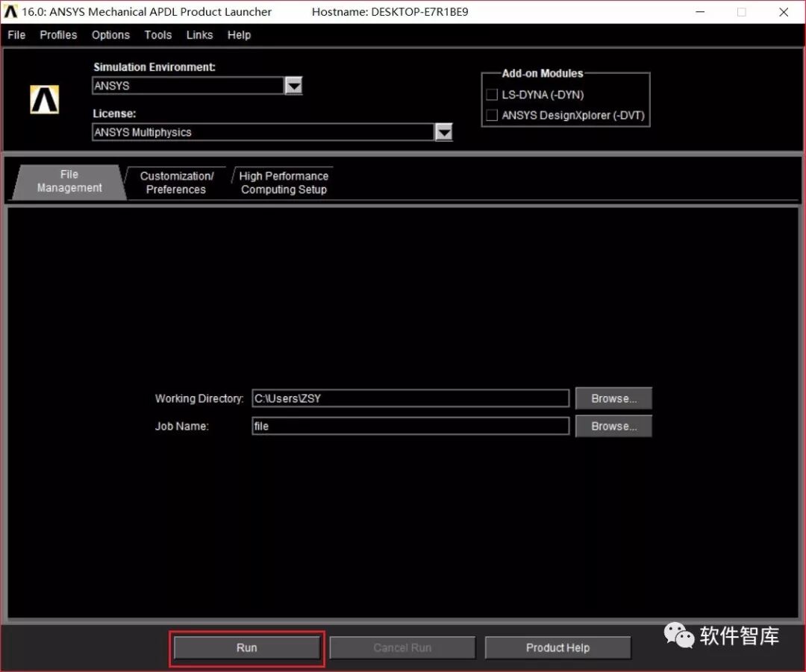The height and width of the screenshot is (672, 806).
Task: Browse for the Working Directory
Action: click(613, 398)
